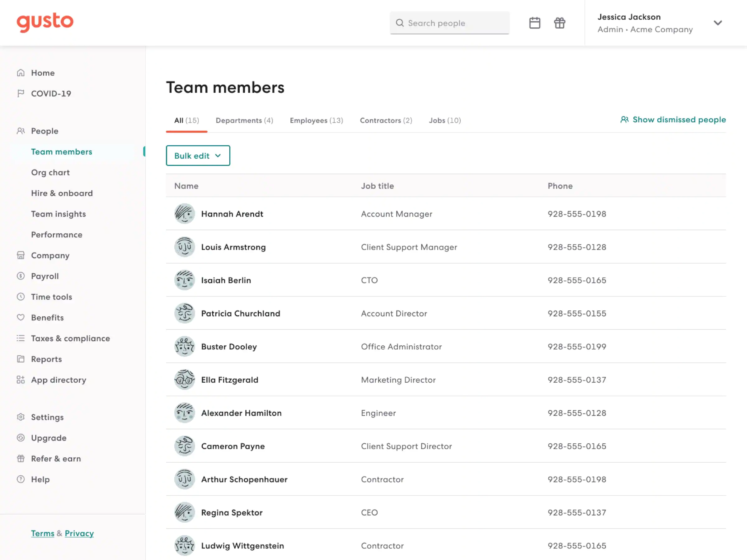This screenshot has height=560, width=747.
Task: Click the Payroll dollar icon
Action: [x=21, y=276]
